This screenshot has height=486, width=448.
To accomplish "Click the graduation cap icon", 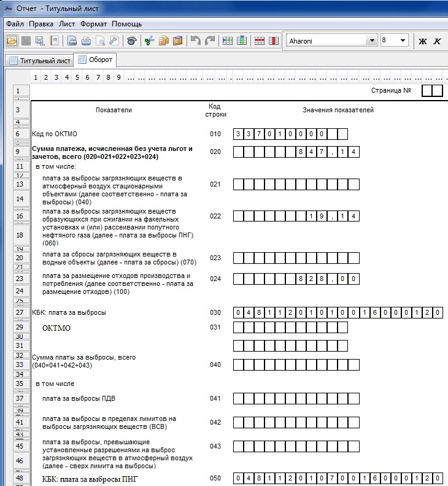I will (x=131, y=41).
